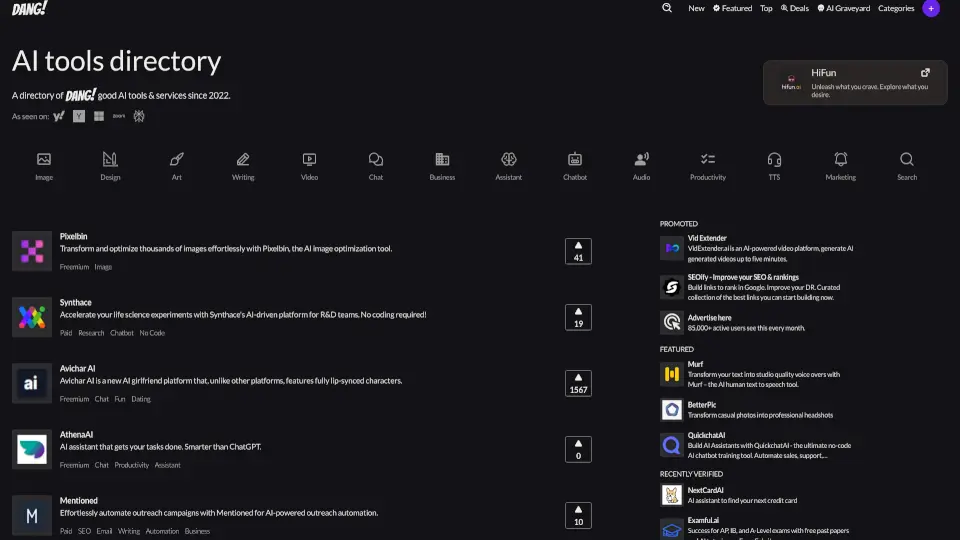Go to AI Graveyard page
The height and width of the screenshot is (540, 960).
tap(843, 8)
